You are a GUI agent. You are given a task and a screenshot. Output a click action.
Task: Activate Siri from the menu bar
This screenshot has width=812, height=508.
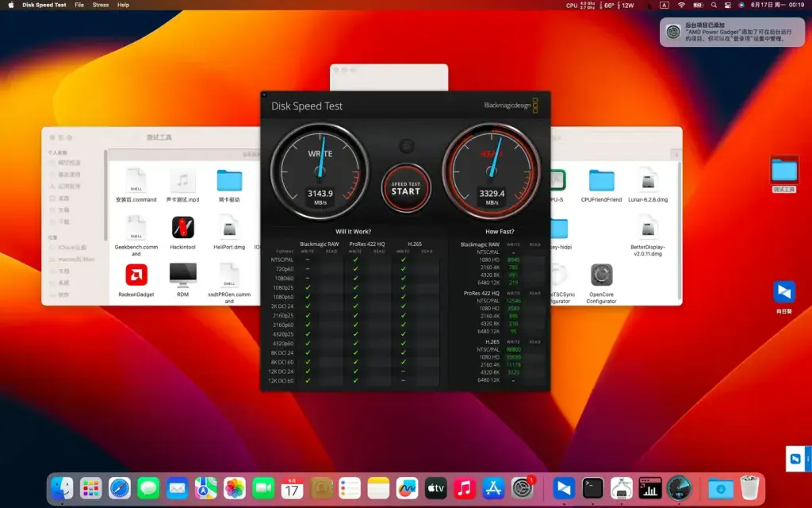click(741, 6)
